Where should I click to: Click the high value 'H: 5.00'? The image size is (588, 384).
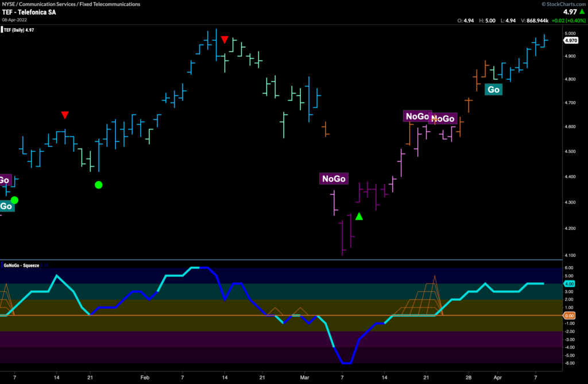click(x=487, y=21)
